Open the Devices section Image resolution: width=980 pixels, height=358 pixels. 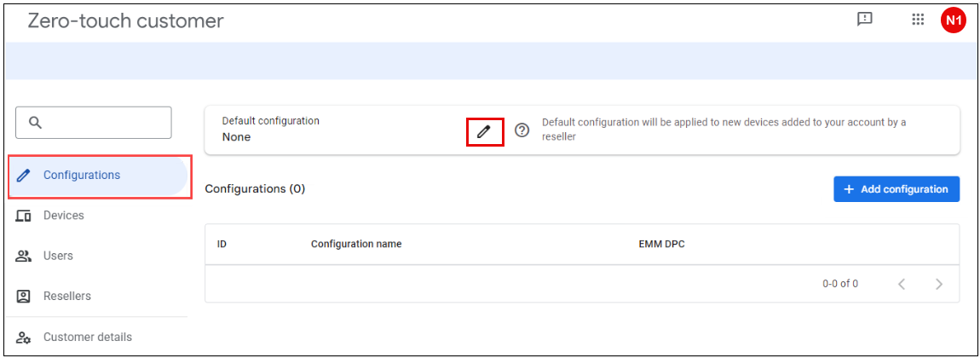coord(64,216)
